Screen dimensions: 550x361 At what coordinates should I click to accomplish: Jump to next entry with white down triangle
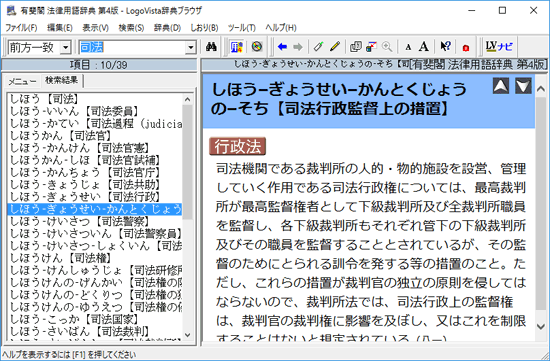pyautogui.click(x=523, y=86)
